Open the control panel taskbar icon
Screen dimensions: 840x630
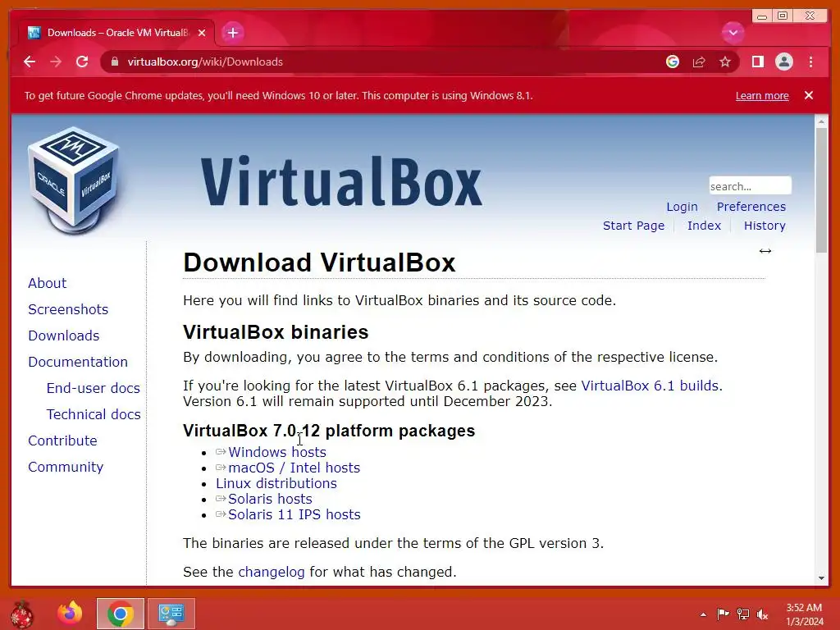pos(171,614)
